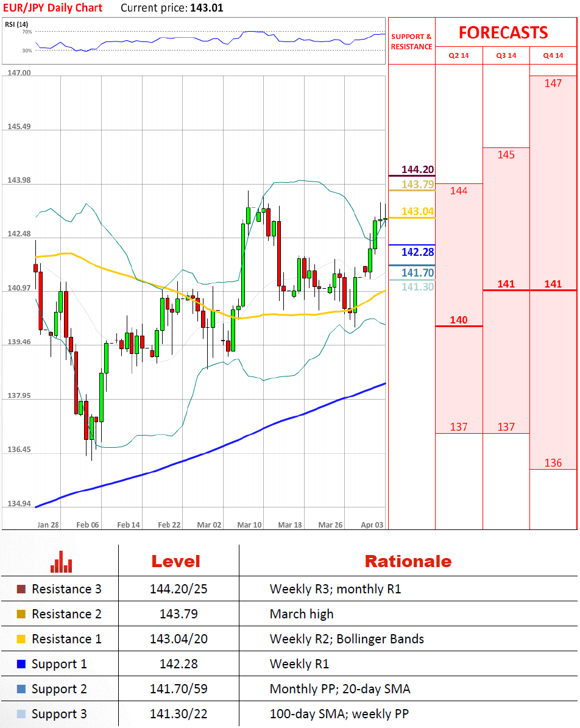Click rationale 'Weekly R2; Bollinger Bands'
580x728 pixels.
347,639
